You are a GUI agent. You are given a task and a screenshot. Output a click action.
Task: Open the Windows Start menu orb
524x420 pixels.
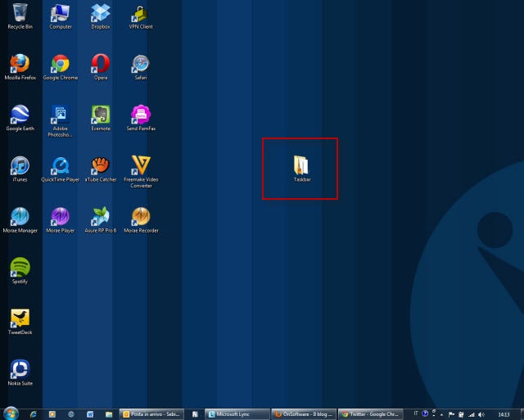click(11, 413)
